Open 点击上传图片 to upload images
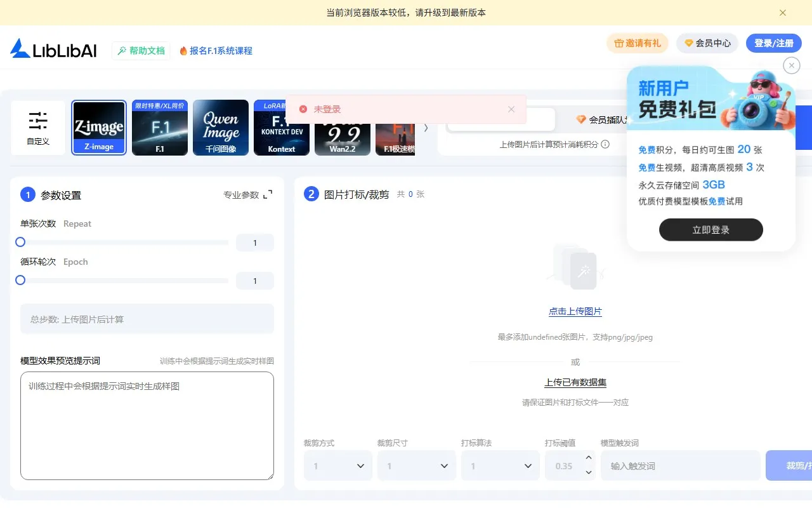Screen dimensions: 812x508 tap(575, 311)
